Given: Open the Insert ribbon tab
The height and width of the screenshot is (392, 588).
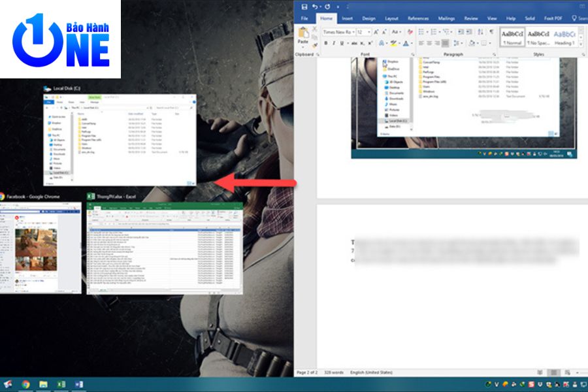Looking at the screenshot, I should coord(347,18).
